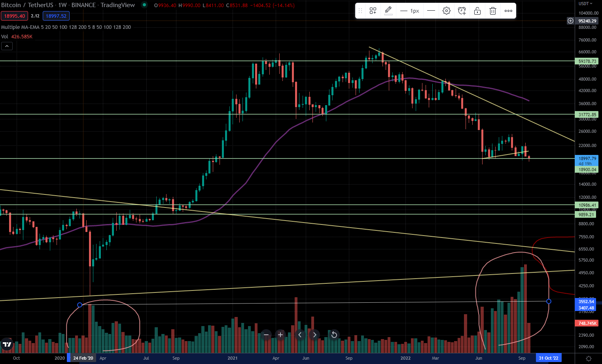This screenshot has height=364, width=602.
Task: Click the 59378.73 price level label
Action: tap(587, 61)
